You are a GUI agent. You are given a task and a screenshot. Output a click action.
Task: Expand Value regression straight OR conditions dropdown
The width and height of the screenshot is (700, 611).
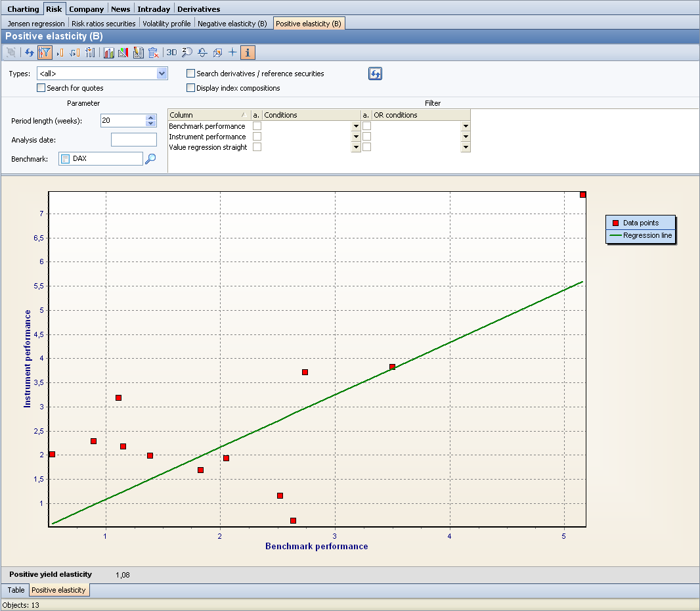(x=466, y=147)
